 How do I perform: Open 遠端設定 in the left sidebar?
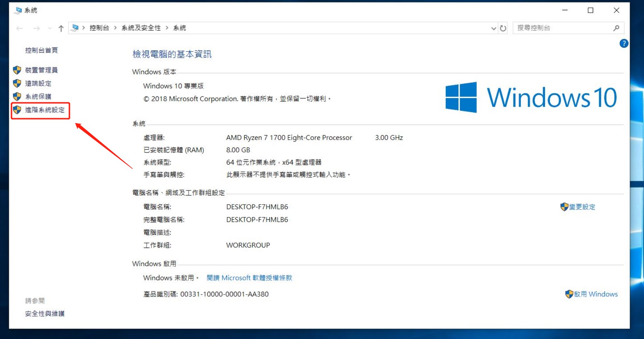(x=38, y=84)
